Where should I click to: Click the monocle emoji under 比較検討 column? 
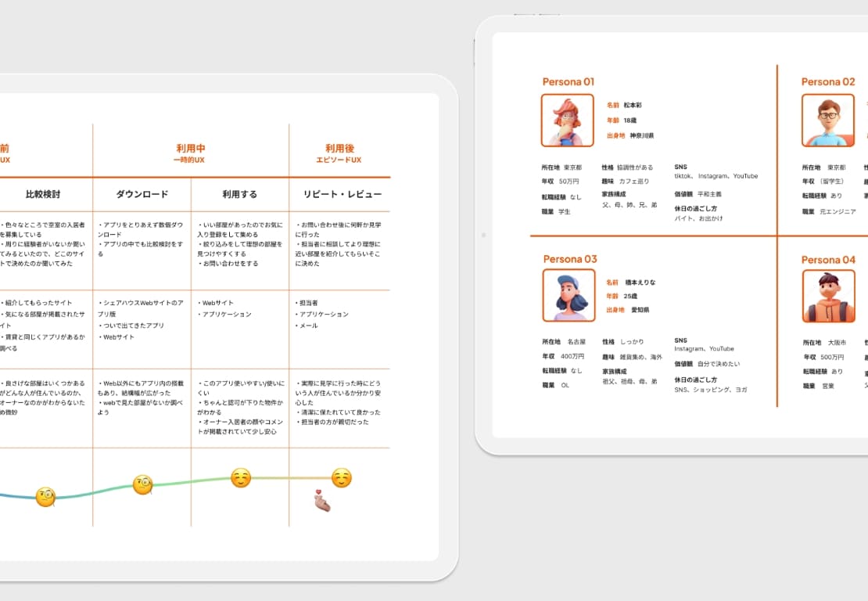[45, 497]
